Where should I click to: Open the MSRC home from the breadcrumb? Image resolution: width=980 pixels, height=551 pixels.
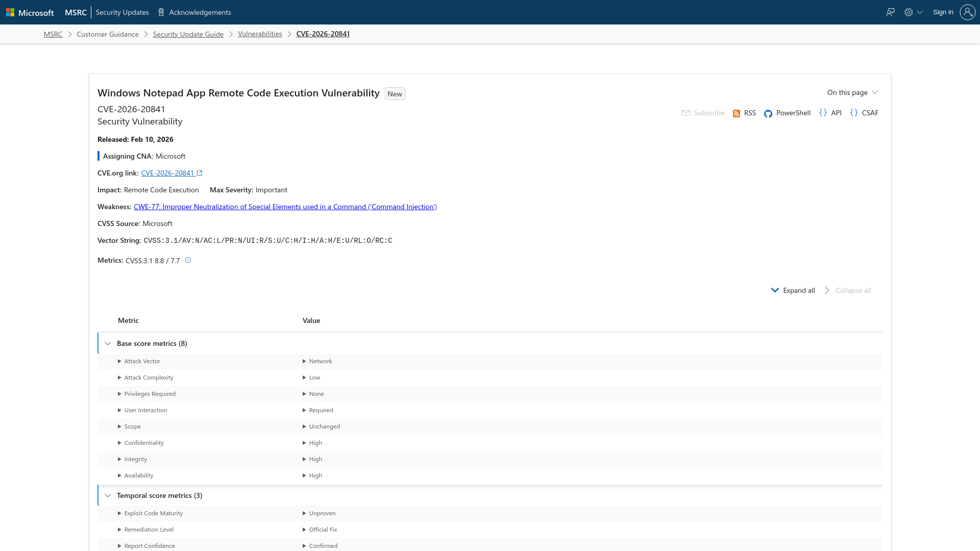(53, 34)
